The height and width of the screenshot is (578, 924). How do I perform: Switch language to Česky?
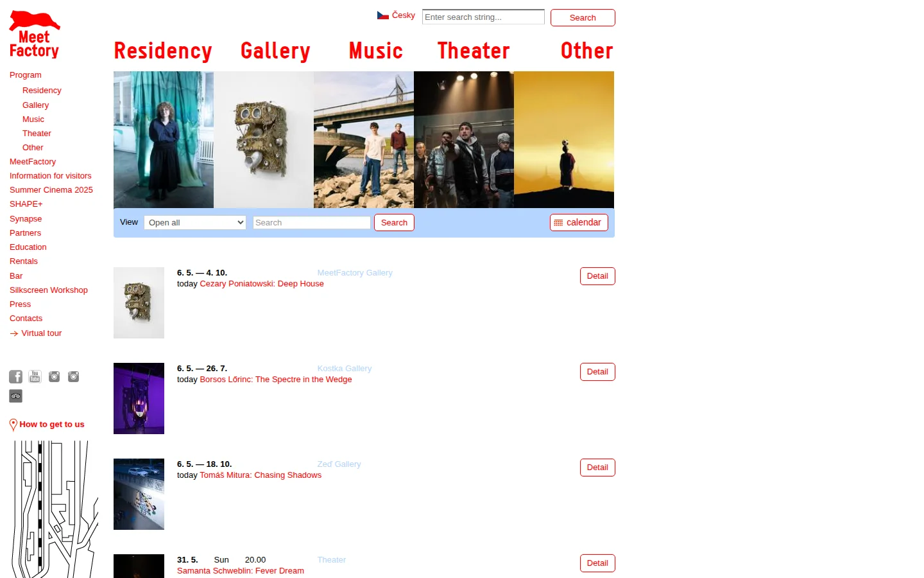click(404, 15)
